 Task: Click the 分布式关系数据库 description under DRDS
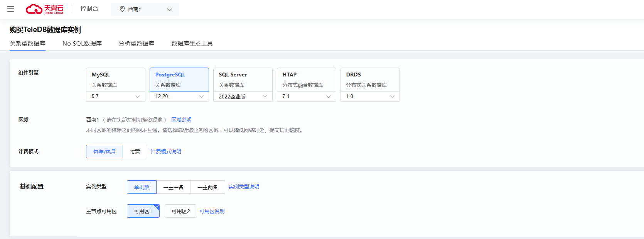[366, 85]
